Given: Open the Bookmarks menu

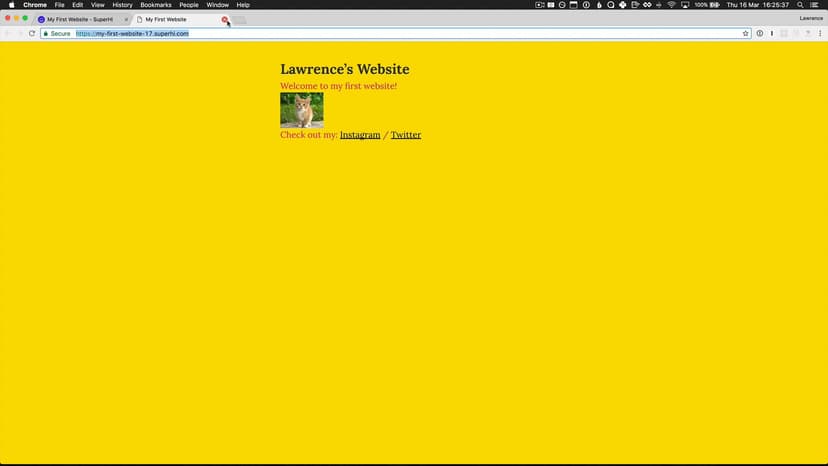Looking at the screenshot, I should (x=155, y=5).
